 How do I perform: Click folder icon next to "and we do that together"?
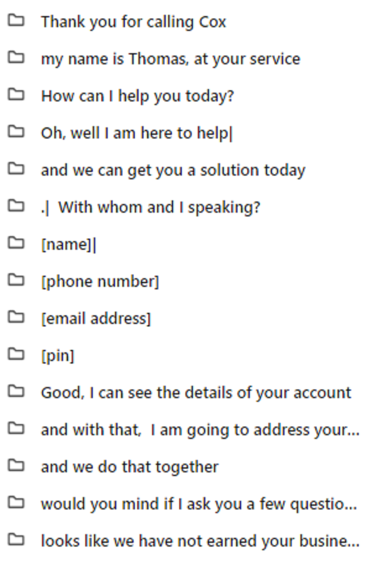(16, 466)
